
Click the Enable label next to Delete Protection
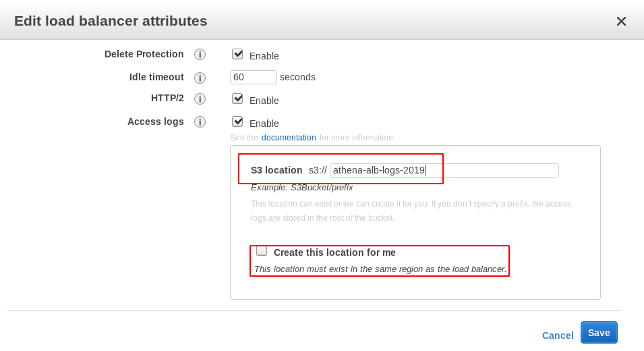(x=264, y=56)
